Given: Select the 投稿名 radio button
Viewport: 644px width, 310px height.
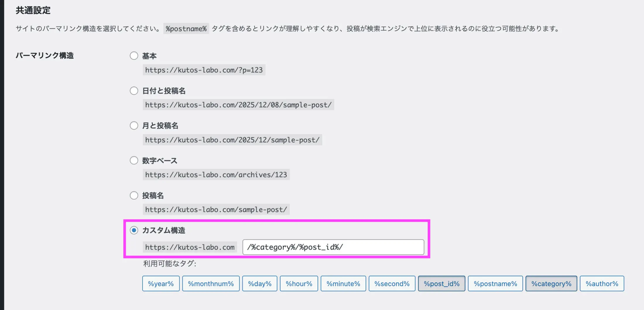Looking at the screenshot, I should (x=134, y=195).
